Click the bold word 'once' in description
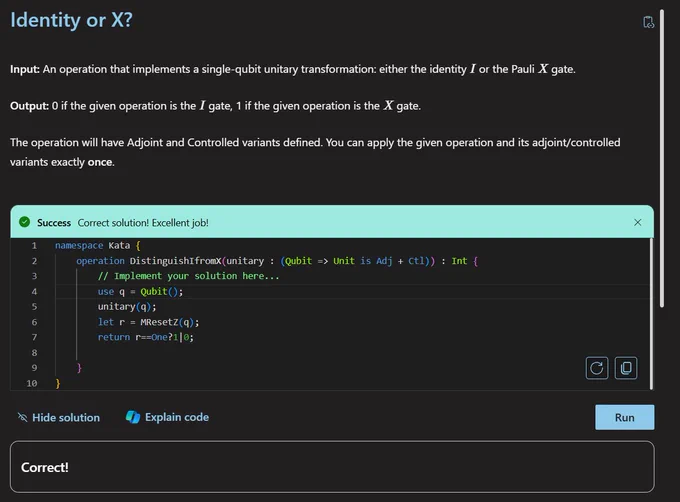680x502 pixels. click(100, 162)
